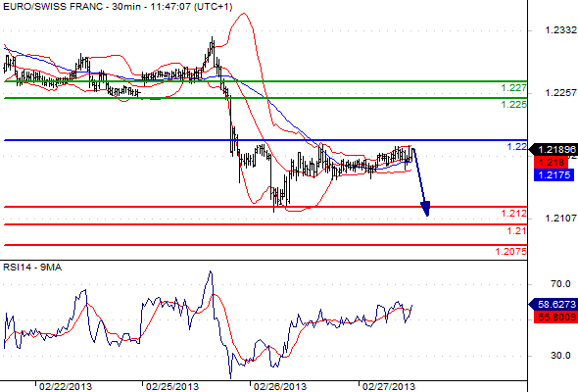This screenshot has width=578, height=392.
Task: Click the 1.2257 price axis value
Action: (560, 93)
